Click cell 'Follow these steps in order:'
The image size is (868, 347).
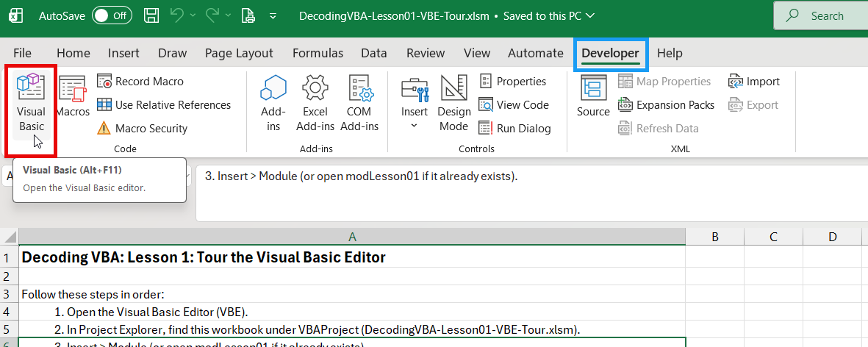click(x=352, y=294)
